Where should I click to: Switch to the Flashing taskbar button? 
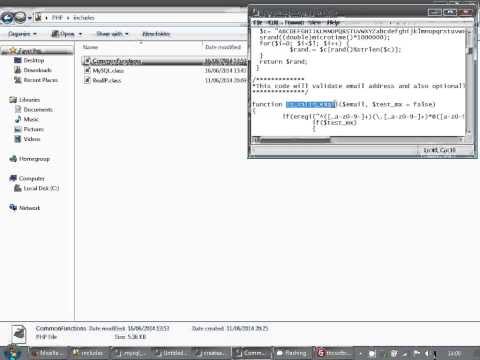(x=292, y=353)
